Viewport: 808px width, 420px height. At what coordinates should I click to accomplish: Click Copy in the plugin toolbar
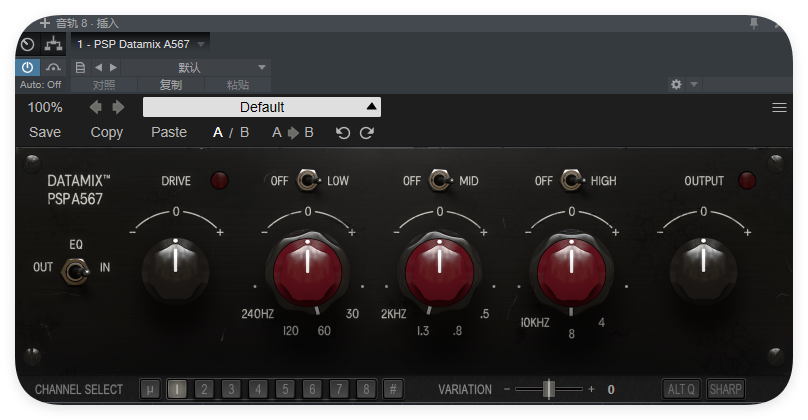[107, 132]
